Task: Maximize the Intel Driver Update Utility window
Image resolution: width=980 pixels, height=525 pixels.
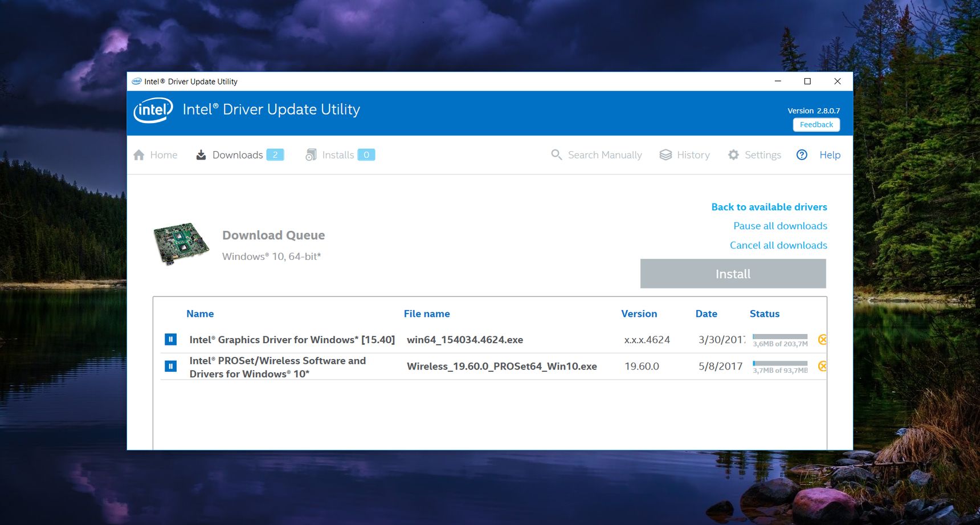Action: coord(807,82)
